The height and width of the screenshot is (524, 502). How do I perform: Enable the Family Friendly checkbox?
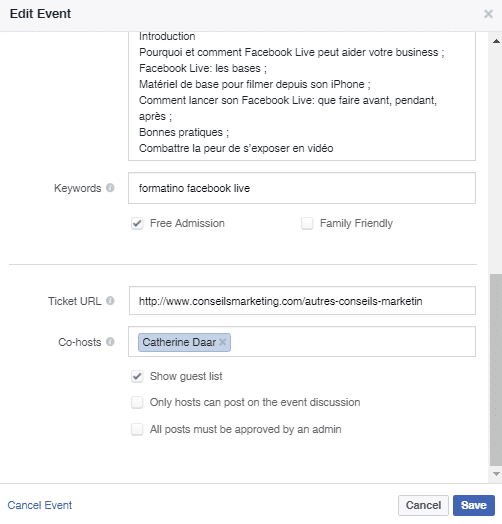coord(307,223)
